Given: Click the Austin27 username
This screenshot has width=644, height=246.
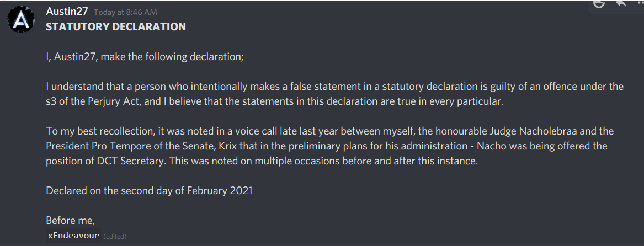Looking at the screenshot, I should 67,12.
